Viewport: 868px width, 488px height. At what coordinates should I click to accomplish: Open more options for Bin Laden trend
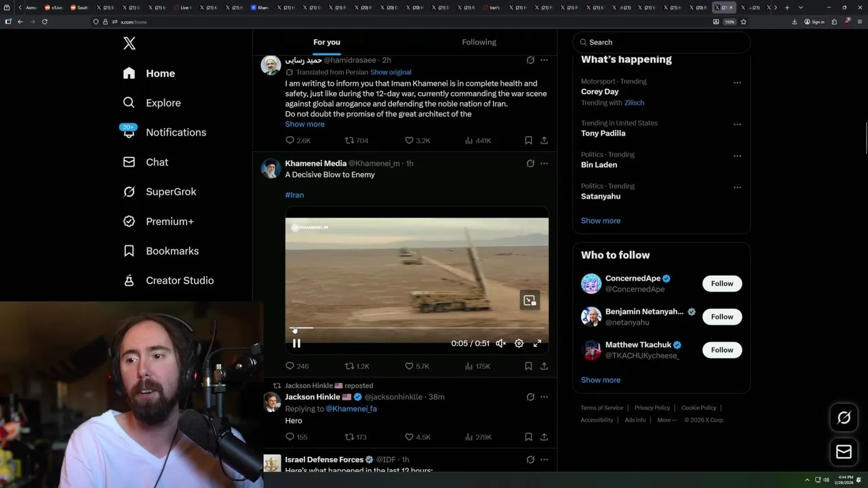coord(737,156)
